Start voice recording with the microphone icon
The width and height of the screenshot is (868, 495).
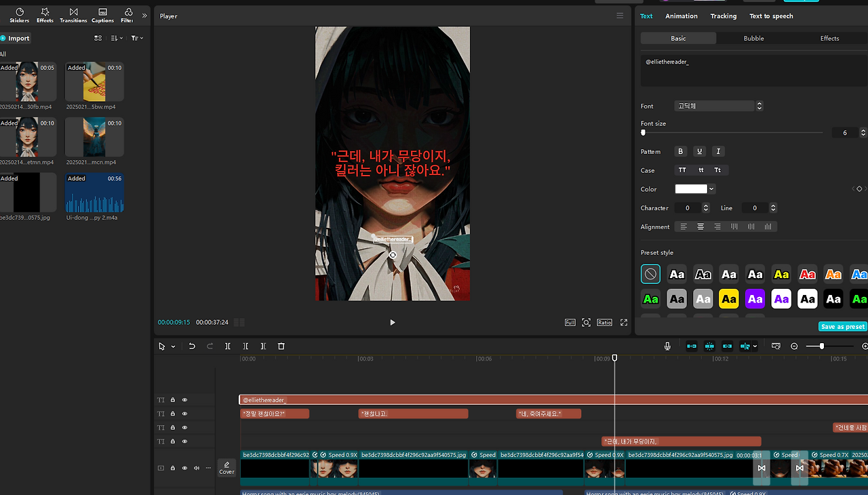tap(667, 346)
